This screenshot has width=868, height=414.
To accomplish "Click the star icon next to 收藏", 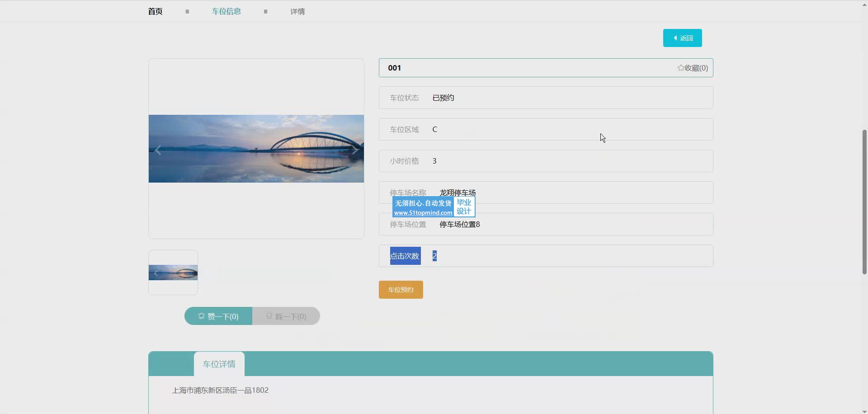I will click(x=680, y=68).
